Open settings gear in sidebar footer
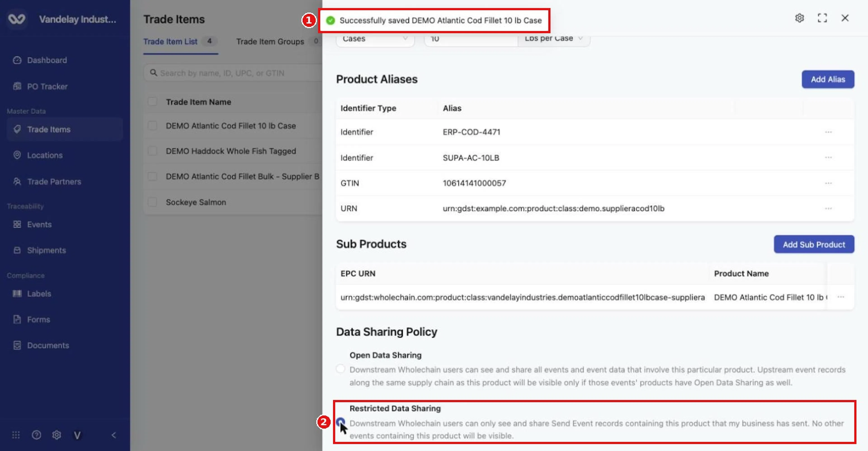The height and width of the screenshot is (451, 868). pyautogui.click(x=57, y=435)
